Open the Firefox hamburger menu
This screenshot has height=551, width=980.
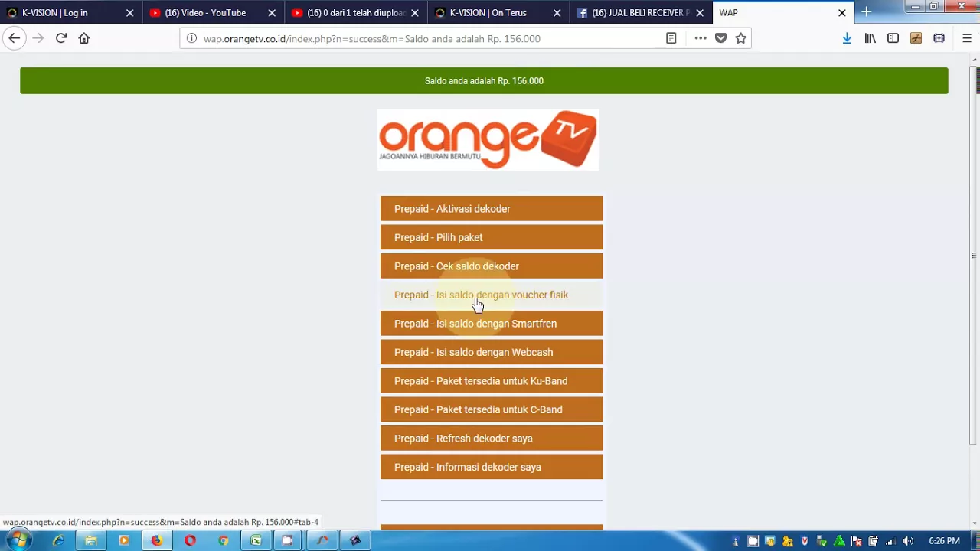click(x=966, y=38)
